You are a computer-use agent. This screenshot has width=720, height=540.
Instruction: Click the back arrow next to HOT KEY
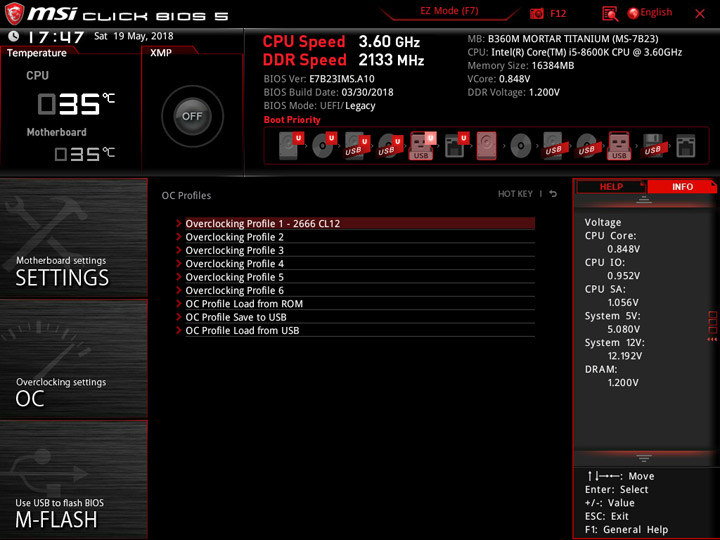[553, 194]
